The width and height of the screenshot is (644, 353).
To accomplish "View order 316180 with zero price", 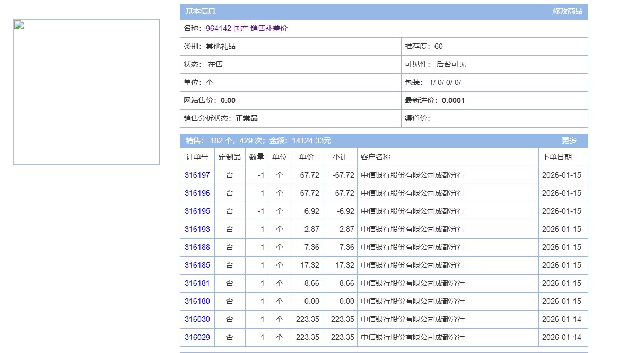I will 197,302.
